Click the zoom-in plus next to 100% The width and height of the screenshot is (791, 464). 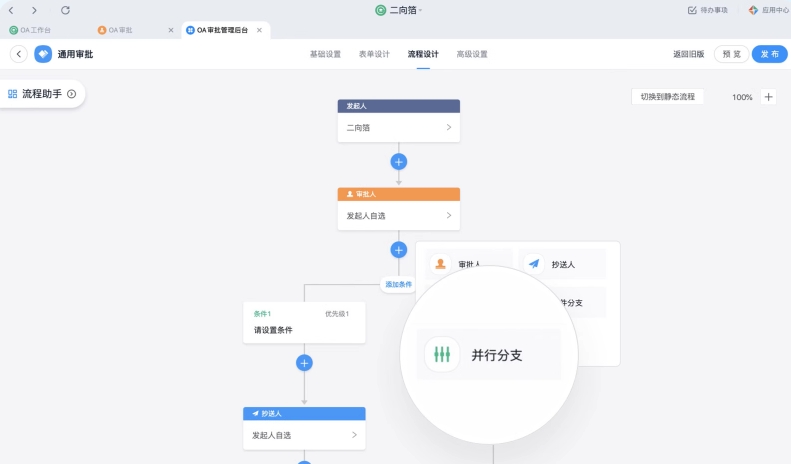[768, 97]
